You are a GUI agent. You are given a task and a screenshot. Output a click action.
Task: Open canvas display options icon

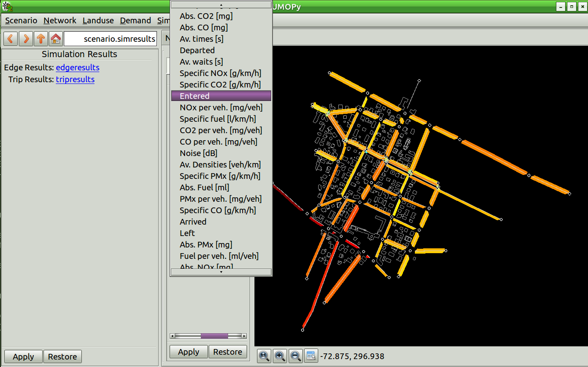pos(311,356)
